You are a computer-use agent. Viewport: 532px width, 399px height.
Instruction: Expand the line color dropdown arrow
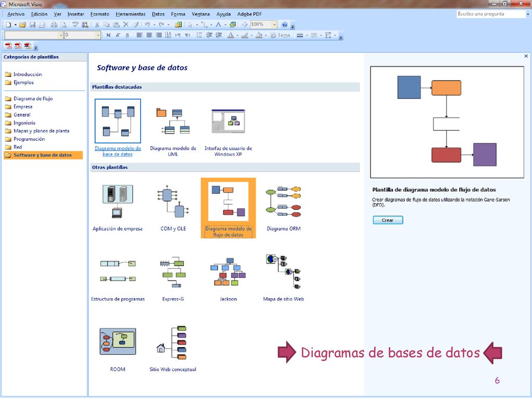pos(251,35)
